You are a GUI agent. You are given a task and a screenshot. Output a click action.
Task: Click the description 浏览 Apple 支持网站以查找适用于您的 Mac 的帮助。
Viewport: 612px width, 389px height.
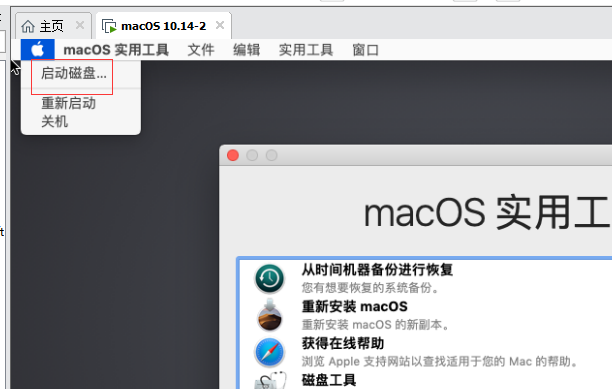pyautogui.click(x=440, y=362)
